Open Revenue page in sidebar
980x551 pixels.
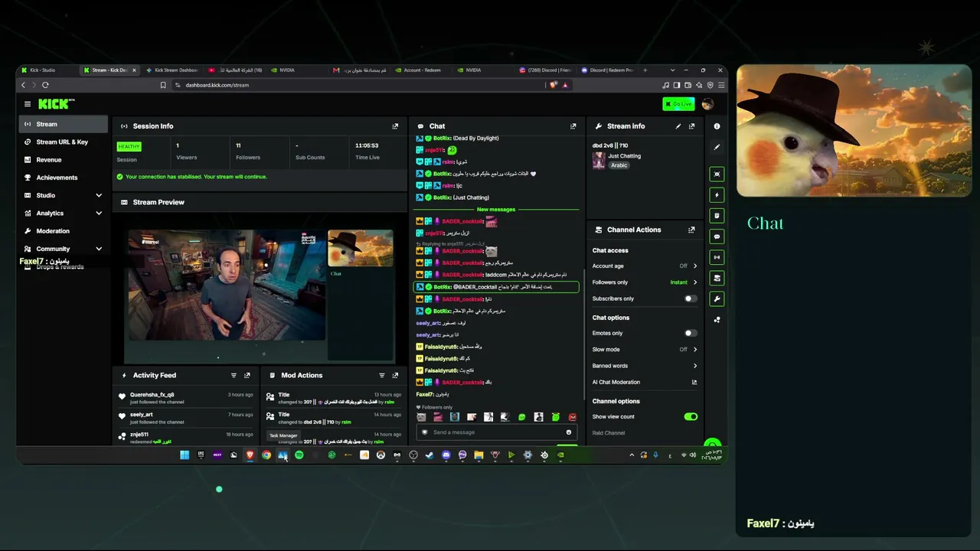pos(64,160)
